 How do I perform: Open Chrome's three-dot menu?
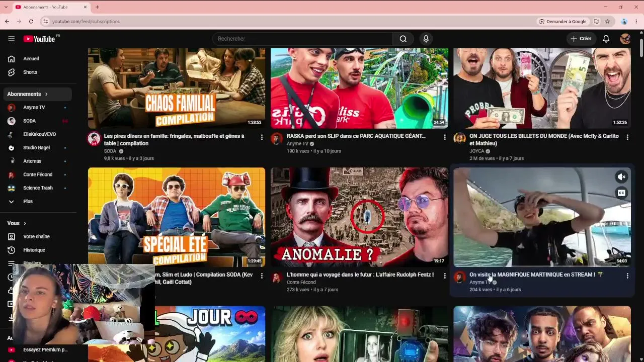(x=636, y=22)
